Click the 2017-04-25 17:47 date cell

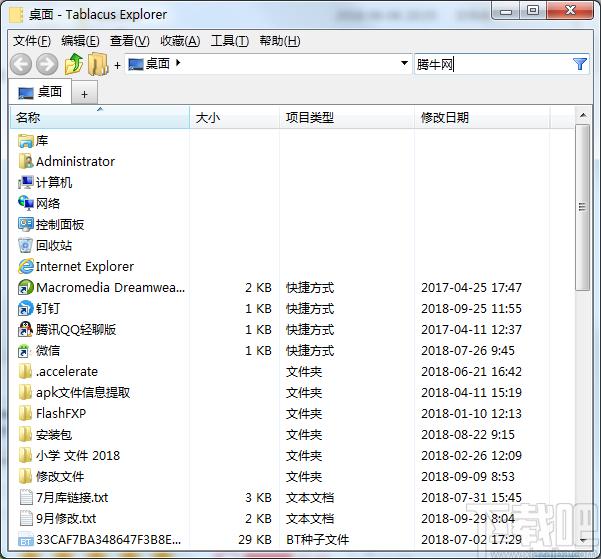(471, 288)
